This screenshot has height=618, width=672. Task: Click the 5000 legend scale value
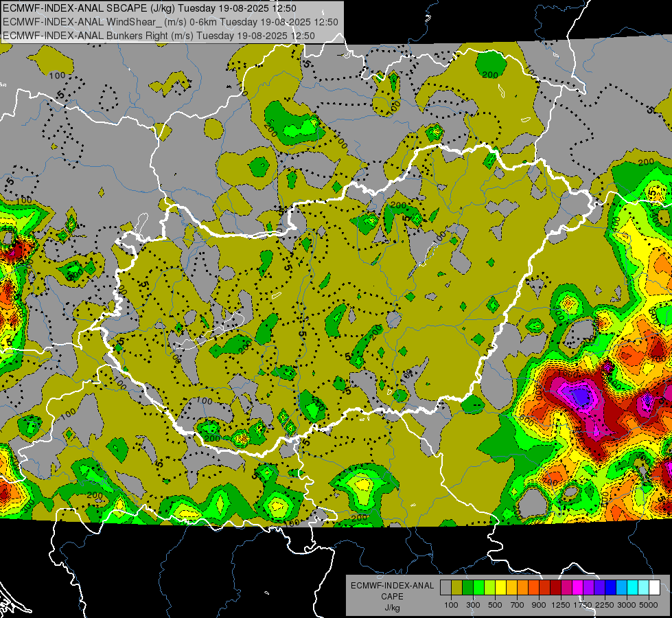point(649,605)
